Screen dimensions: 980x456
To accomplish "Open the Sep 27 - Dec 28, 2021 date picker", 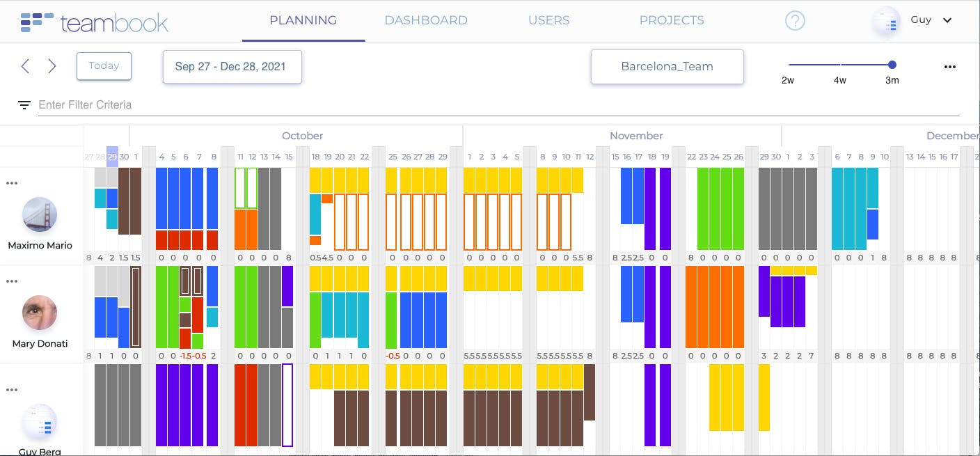I will [x=232, y=67].
